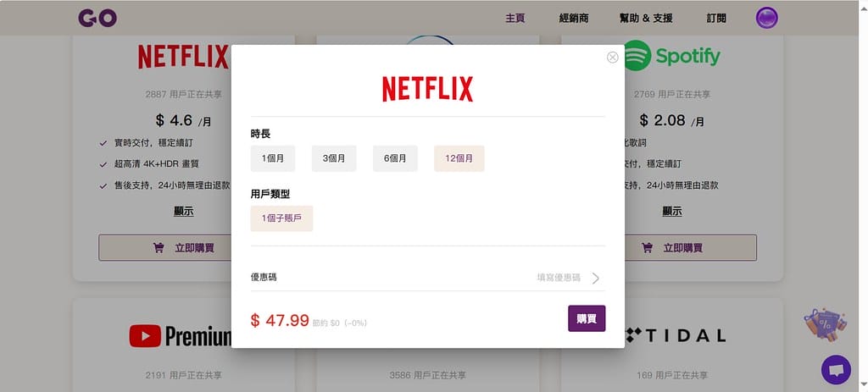Open the live chat bubble

[x=836, y=369]
